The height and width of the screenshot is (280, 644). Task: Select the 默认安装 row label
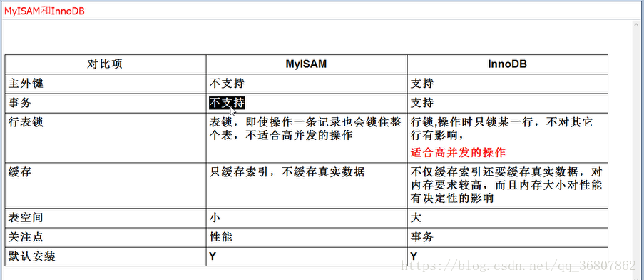31,256
